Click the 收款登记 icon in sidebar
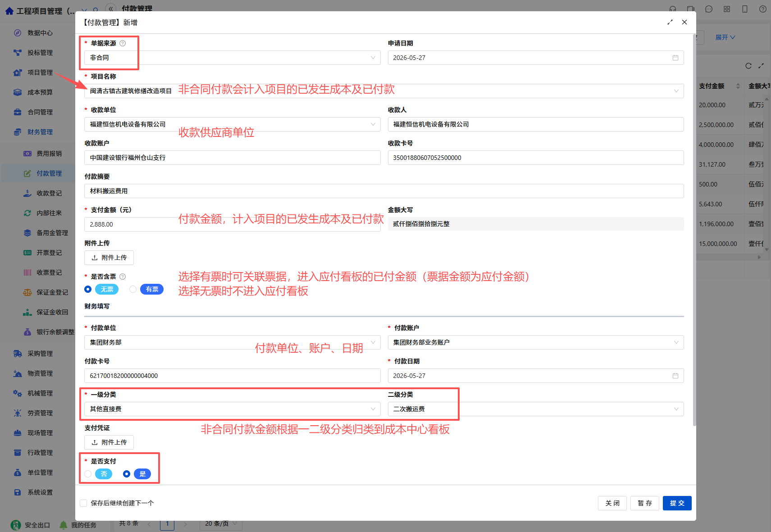 (x=27, y=193)
